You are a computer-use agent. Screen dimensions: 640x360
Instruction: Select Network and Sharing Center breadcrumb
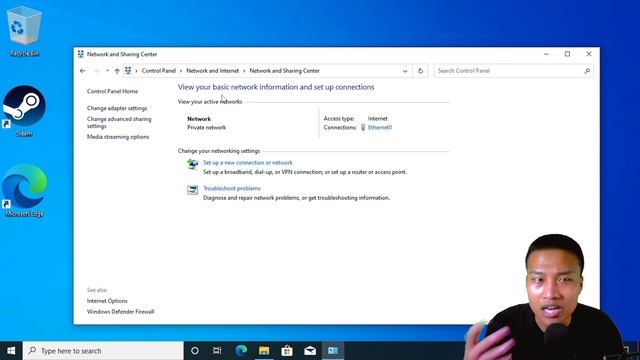click(284, 71)
